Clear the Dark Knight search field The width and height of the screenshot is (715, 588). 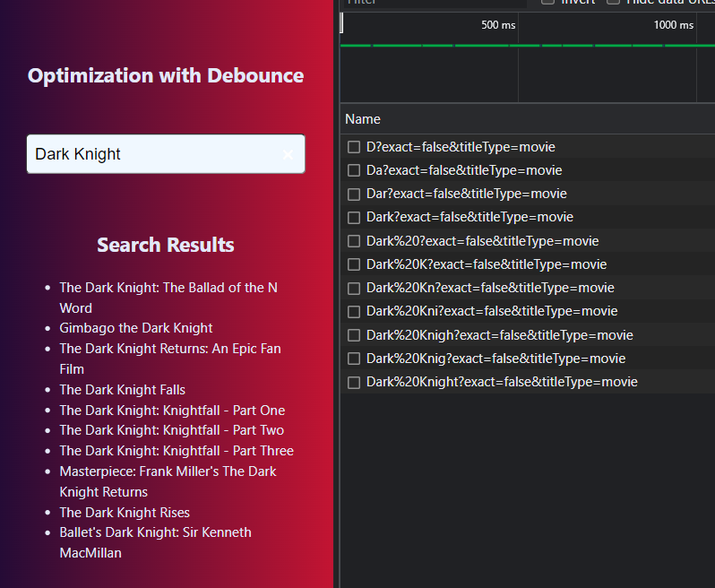coord(288,155)
